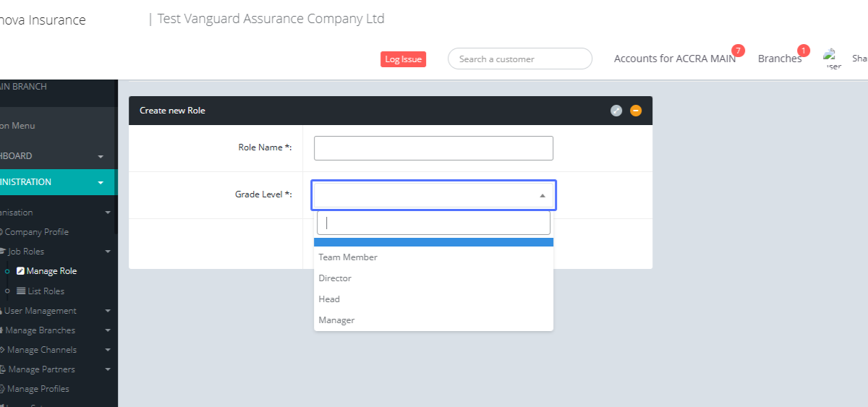868x407 pixels.
Task: Click the search field inside the Grade Level dropdown
Action: pos(433,223)
